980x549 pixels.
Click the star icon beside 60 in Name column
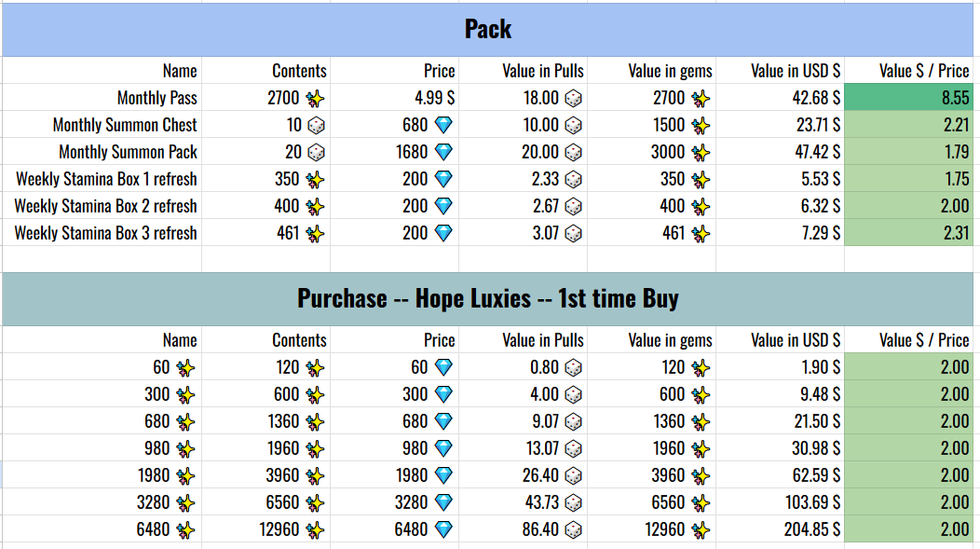tap(186, 367)
